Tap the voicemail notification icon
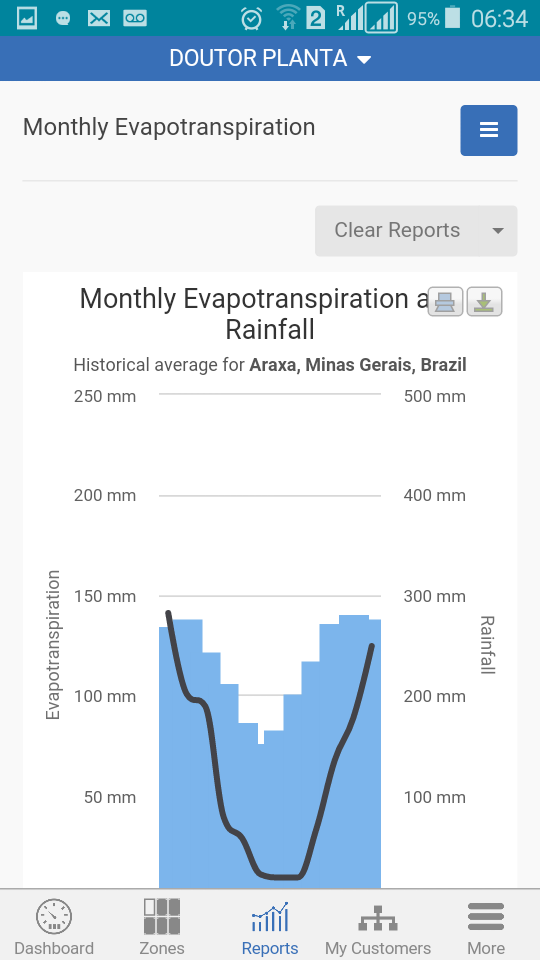The image size is (540, 960). [135, 18]
